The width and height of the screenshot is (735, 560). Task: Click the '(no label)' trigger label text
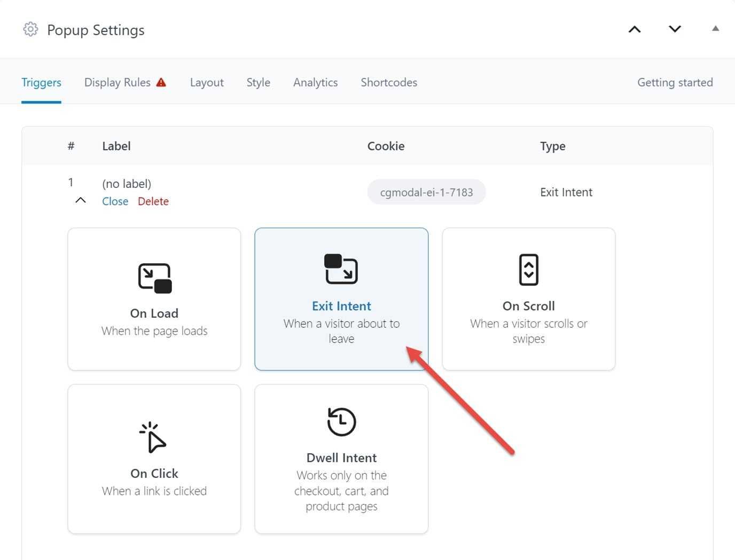click(127, 184)
